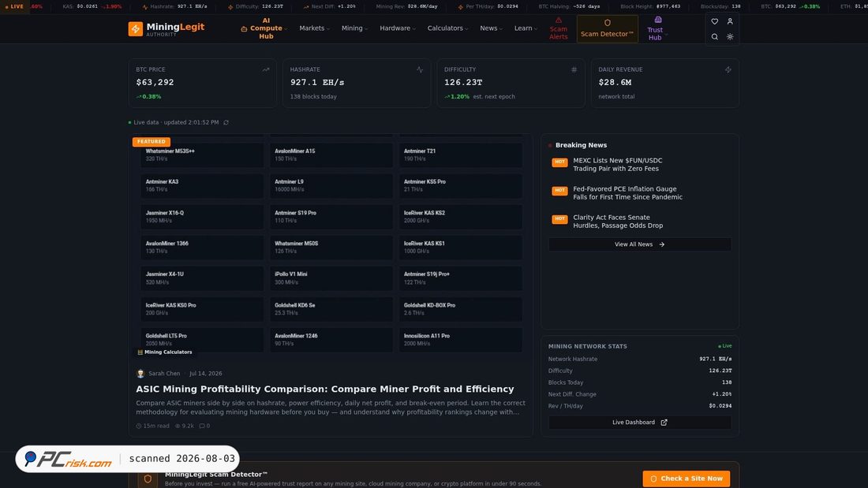
Task: Click the Daily Revenue lightning icon
Action: coord(728,69)
